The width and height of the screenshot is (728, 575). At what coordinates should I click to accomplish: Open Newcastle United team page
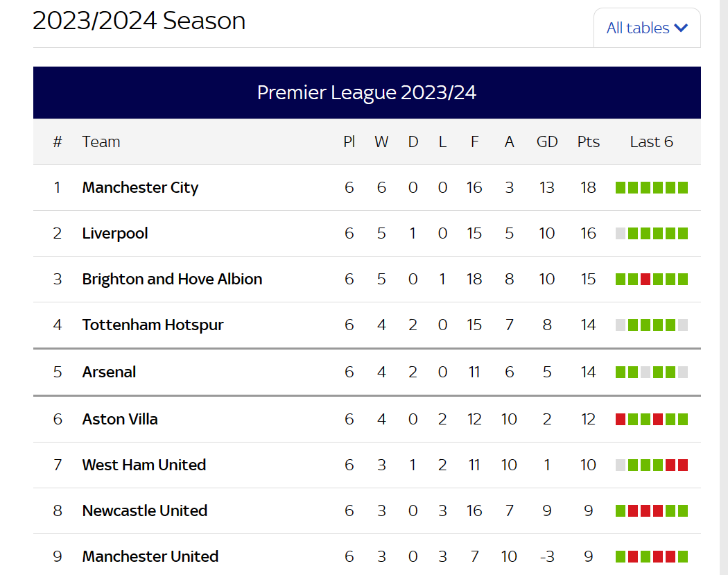(145, 511)
